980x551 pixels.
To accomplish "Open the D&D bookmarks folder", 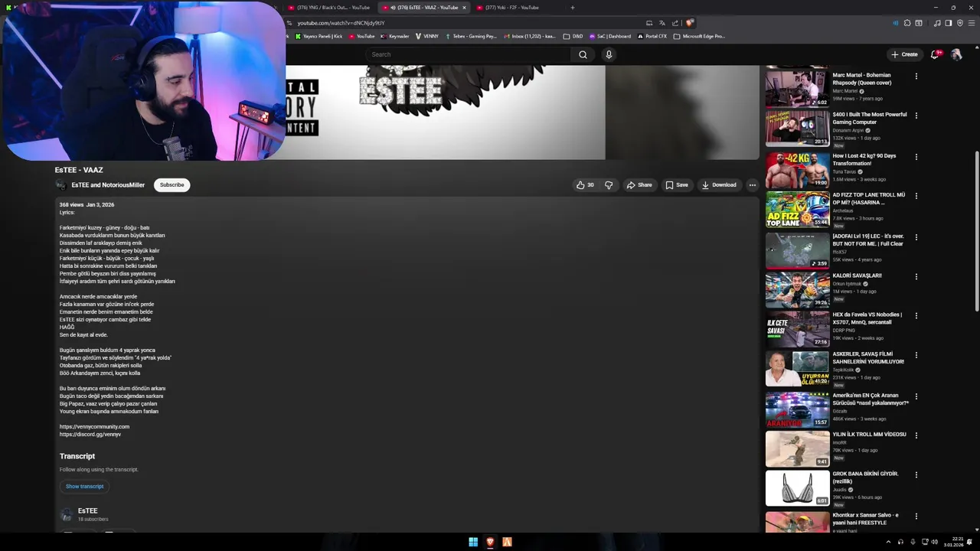I will tap(573, 36).
